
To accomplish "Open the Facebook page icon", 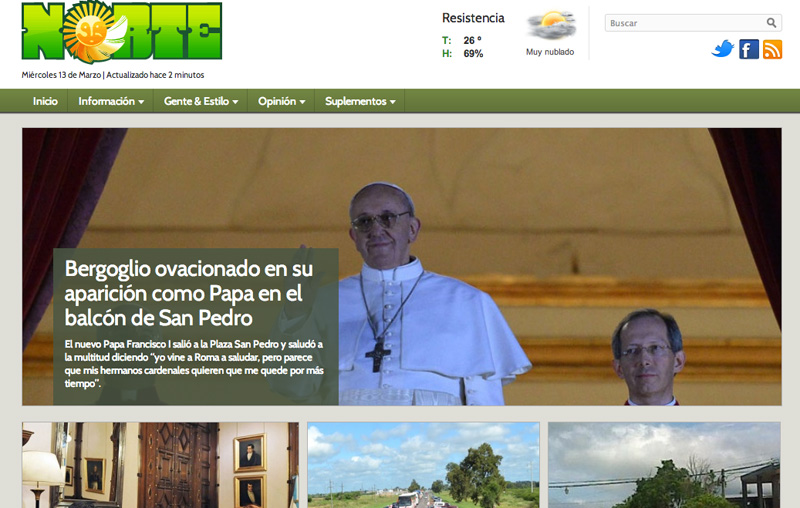I will pos(749,49).
